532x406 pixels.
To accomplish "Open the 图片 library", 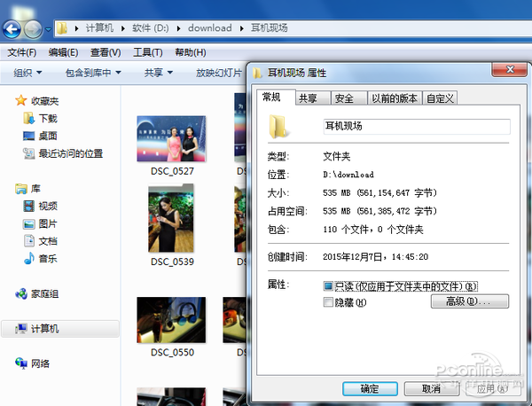I will point(41,224).
